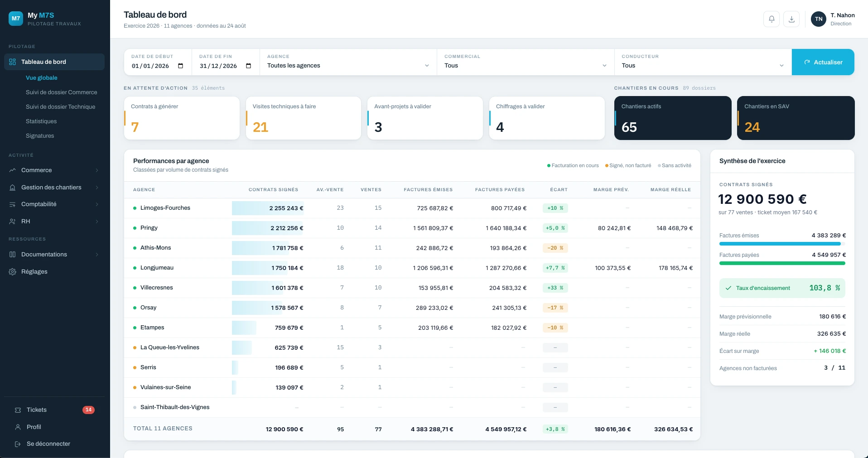Click the Réglages gear icon

13,272
